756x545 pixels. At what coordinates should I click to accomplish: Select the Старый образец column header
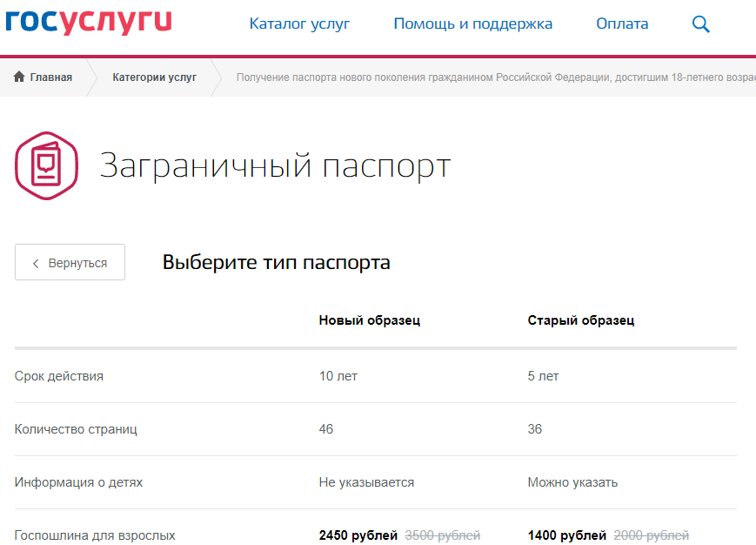point(581,320)
